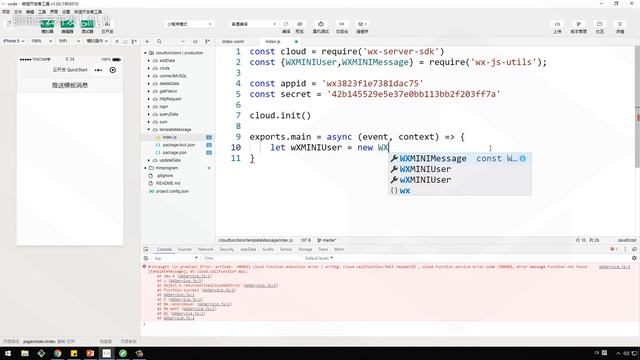
Task: Toggle the debugger panel button
Action: tap(87, 24)
